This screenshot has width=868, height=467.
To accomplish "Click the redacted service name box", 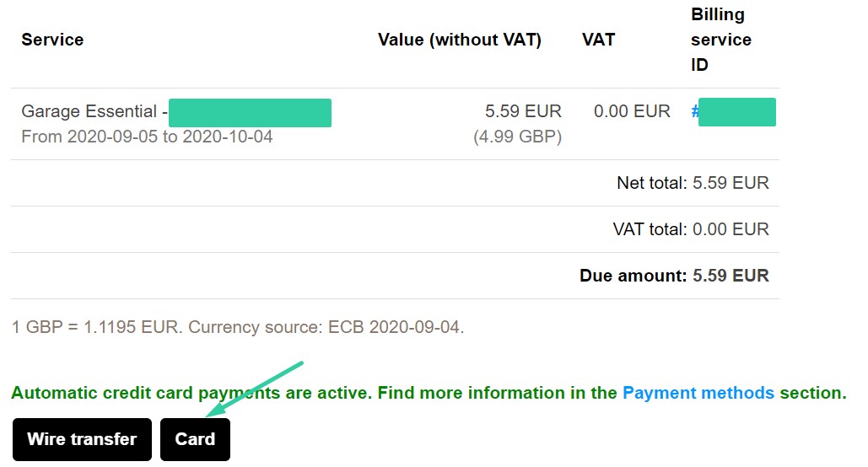I will click(251, 113).
